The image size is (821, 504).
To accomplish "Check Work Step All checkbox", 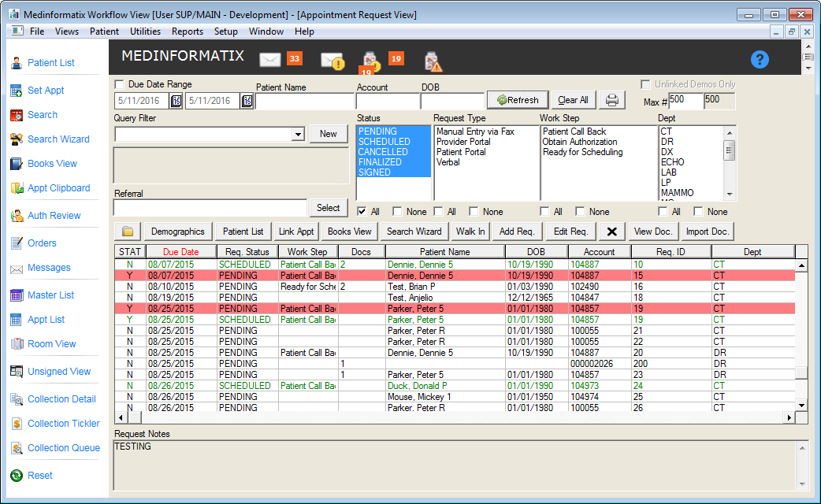I will [544, 211].
